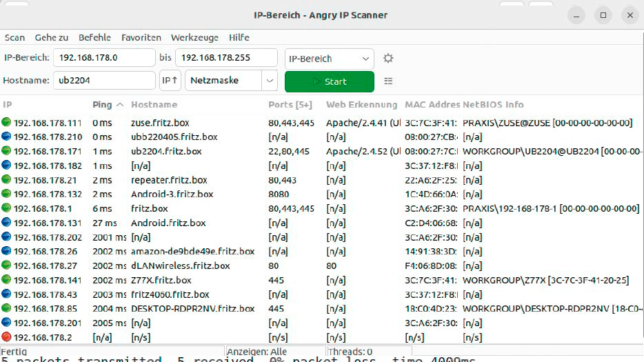The width and height of the screenshot is (644, 362).
Task: Click the Hostname field containing ub2204
Action: click(104, 80)
